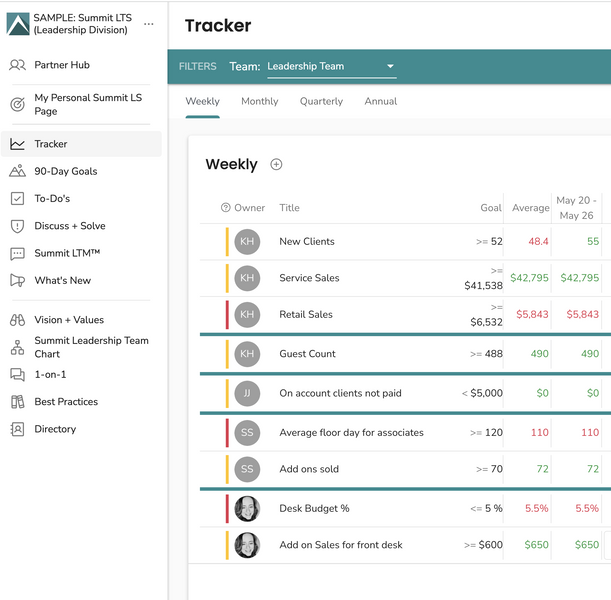The height and width of the screenshot is (600, 611).
Task: Click the 1-on-1 conversation icon
Action: (x=18, y=374)
